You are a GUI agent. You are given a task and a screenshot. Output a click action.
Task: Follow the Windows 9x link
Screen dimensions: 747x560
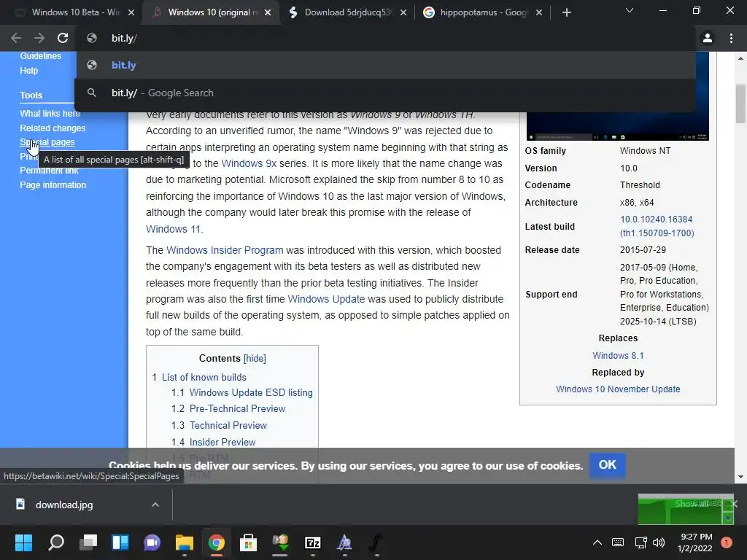tap(249, 163)
